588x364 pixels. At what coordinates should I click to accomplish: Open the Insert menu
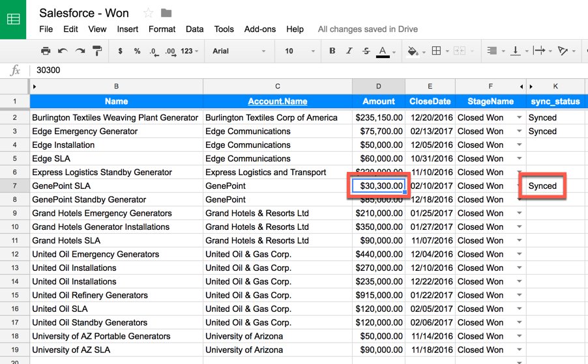pyautogui.click(x=128, y=29)
